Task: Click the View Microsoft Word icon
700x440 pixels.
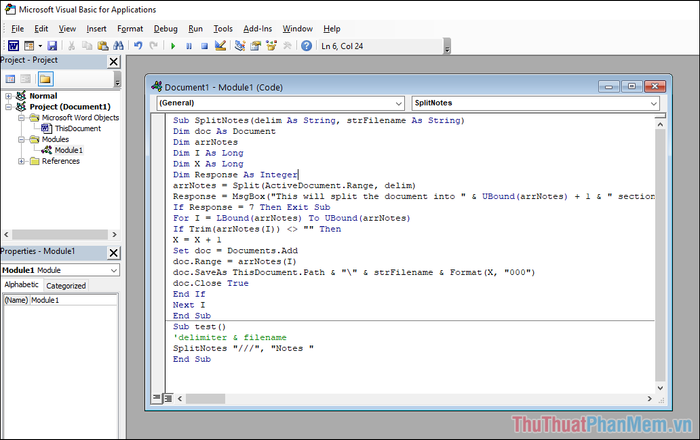Action: pos(13,46)
